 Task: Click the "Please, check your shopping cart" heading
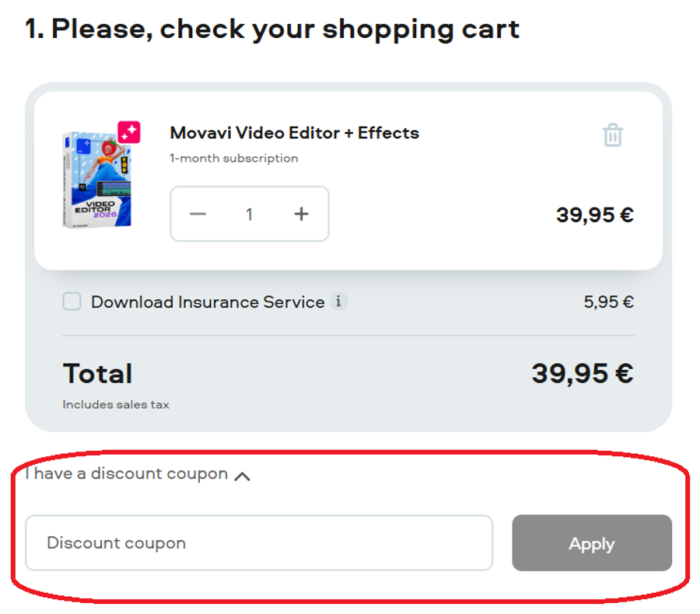(x=272, y=30)
